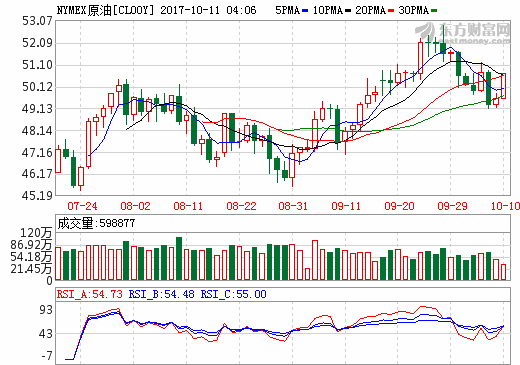Click the RSI_A:54.73 indicator label
520x365 pixels.
(x=89, y=294)
